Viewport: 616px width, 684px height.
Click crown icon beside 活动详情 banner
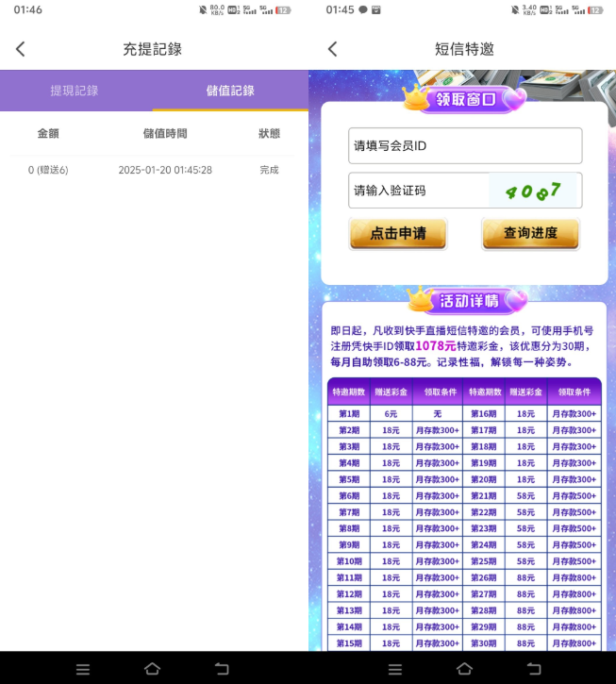(x=421, y=299)
